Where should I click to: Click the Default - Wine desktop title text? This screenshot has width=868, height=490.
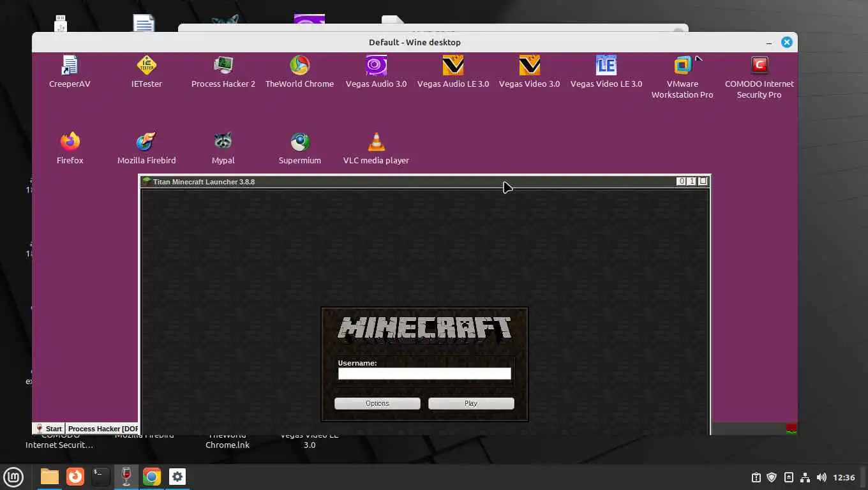[x=415, y=42]
